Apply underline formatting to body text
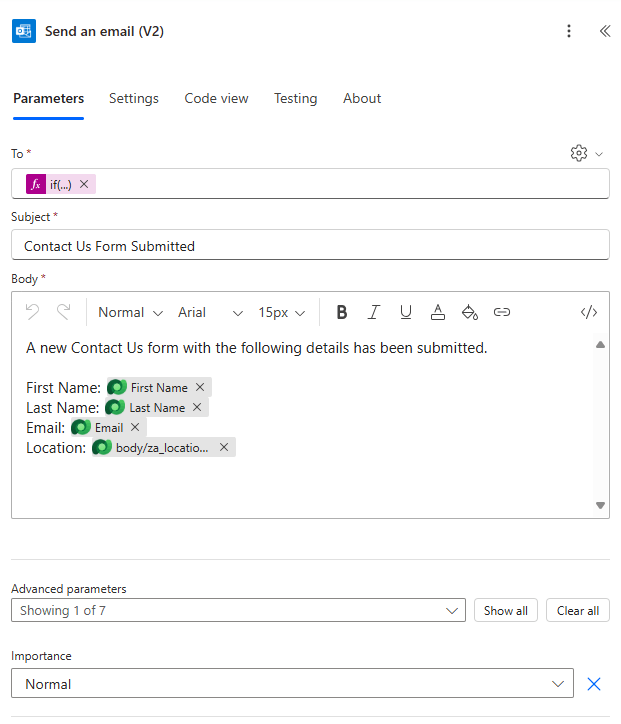This screenshot has width=621, height=724. (406, 312)
